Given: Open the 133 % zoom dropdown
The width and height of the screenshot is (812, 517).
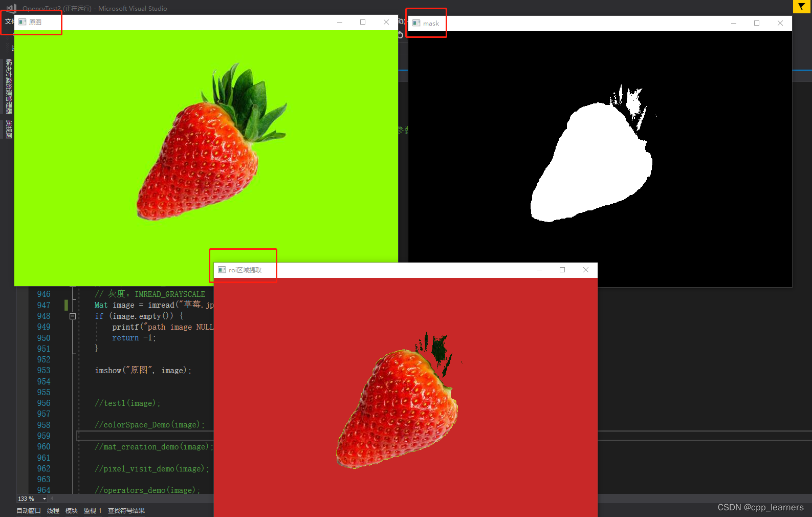Looking at the screenshot, I should (44, 499).
